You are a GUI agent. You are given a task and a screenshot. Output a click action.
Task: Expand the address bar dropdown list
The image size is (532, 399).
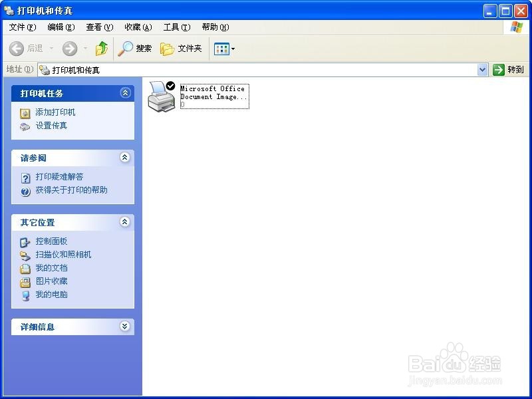(482, 70)
